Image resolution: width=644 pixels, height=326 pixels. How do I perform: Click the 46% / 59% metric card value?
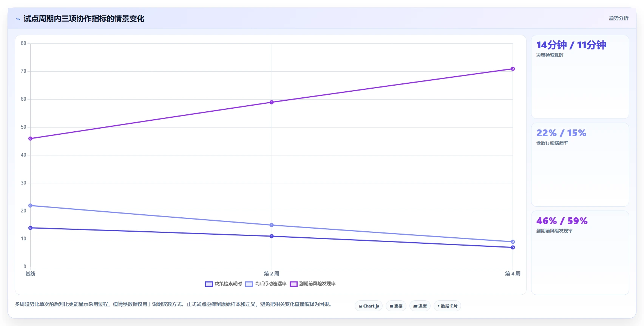tap(562, 221)
